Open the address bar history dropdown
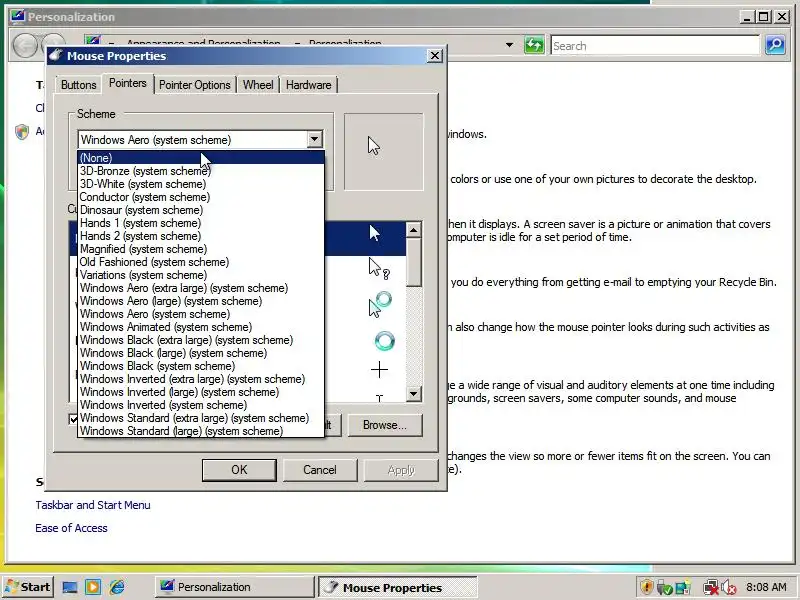The height and width of the screenshot is (600, 800). tap(509, 45)
